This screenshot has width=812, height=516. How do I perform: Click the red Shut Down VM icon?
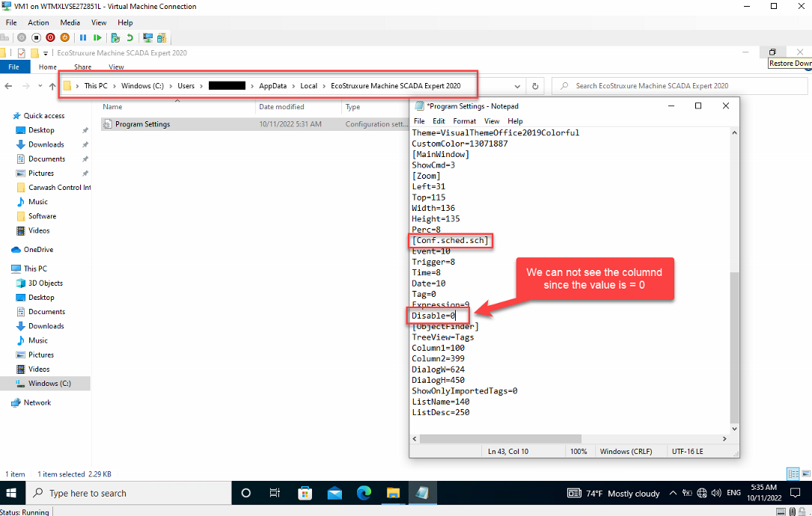pos(50,37)
